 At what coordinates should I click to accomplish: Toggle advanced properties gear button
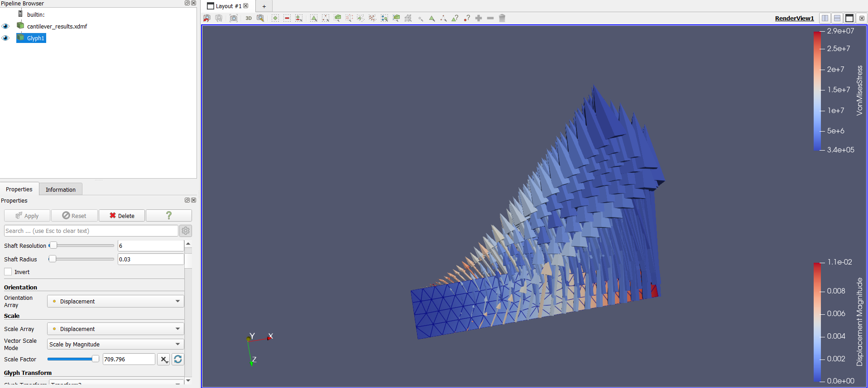[186, 231]
